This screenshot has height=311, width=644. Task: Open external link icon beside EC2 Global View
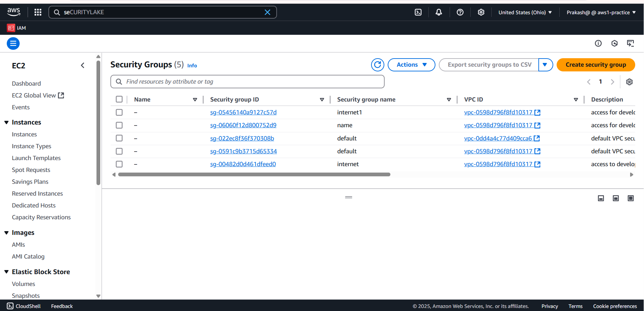(x=61, y=95)
